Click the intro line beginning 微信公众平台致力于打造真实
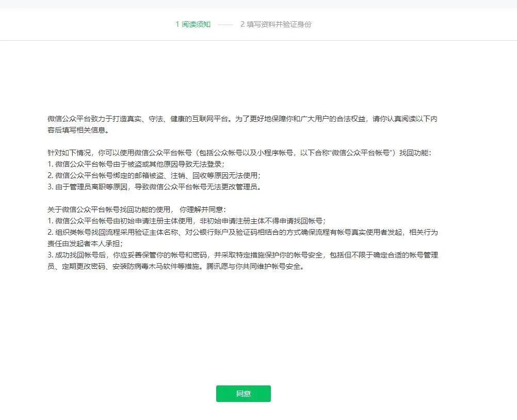Image resolution: width=517 pixels, height=420 pixels. [243, 119]
